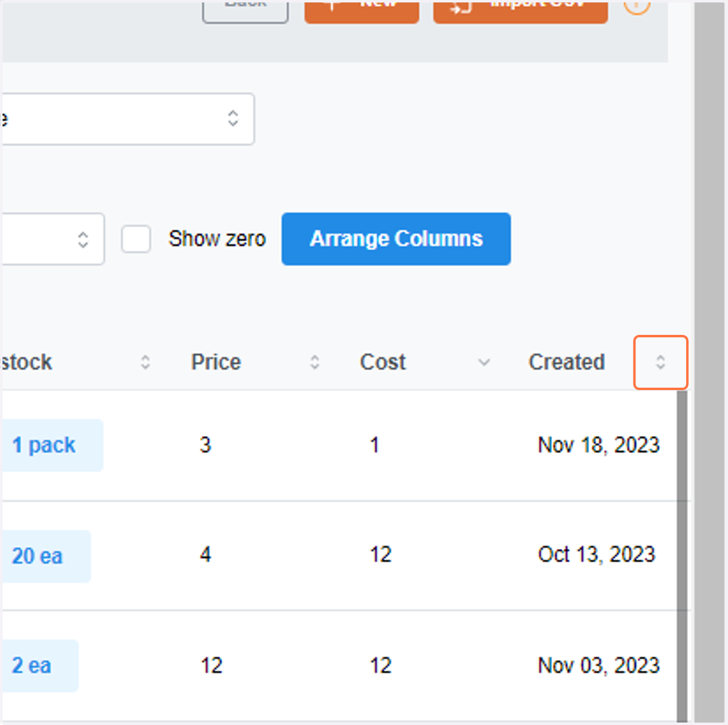Viewport: 728px width, 725px height.
Task: Open the Cost column sort chevron
Action: (484, 362)
